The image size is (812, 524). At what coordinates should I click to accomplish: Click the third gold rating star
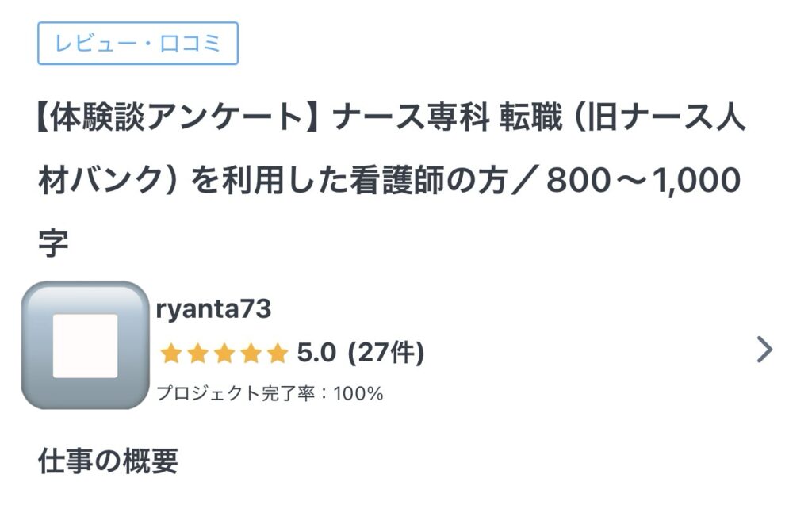[224, 354]
